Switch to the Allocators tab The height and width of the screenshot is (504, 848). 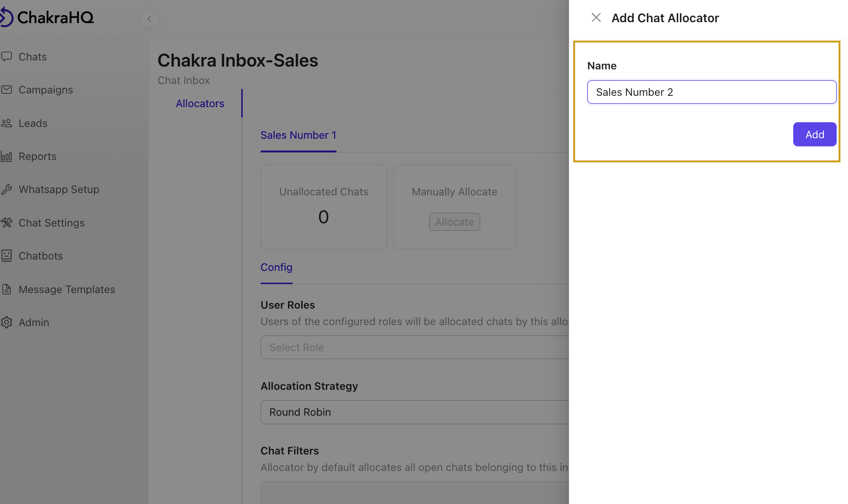coord(200,103)
